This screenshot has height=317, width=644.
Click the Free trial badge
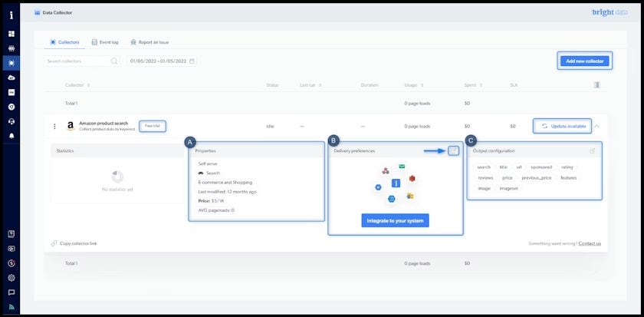tap(153, 126)
